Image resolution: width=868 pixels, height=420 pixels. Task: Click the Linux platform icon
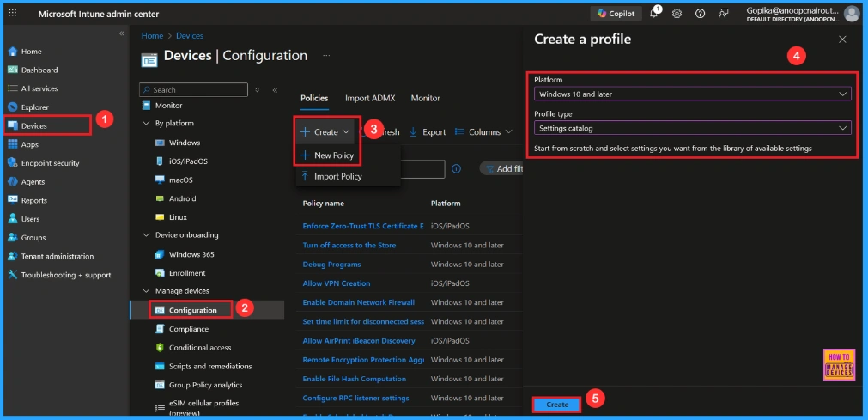click(x=160, y=217)
